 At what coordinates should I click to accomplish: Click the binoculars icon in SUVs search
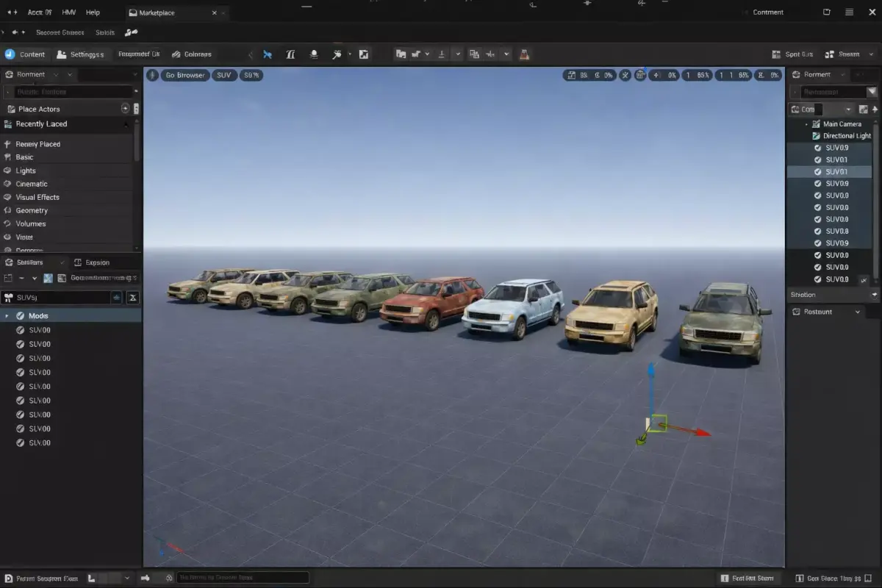9,298
